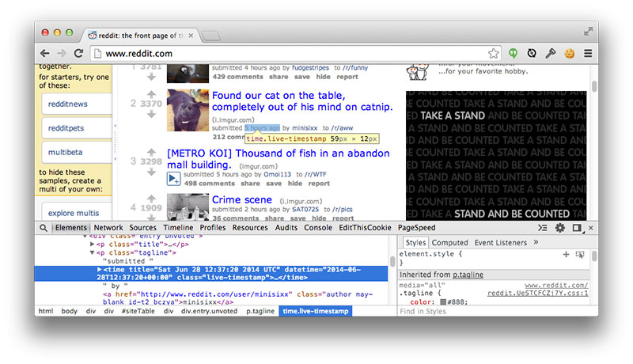Screen dimensions: 633x364
Task: Switch to the Sources tab
Action: click(142, 228)
